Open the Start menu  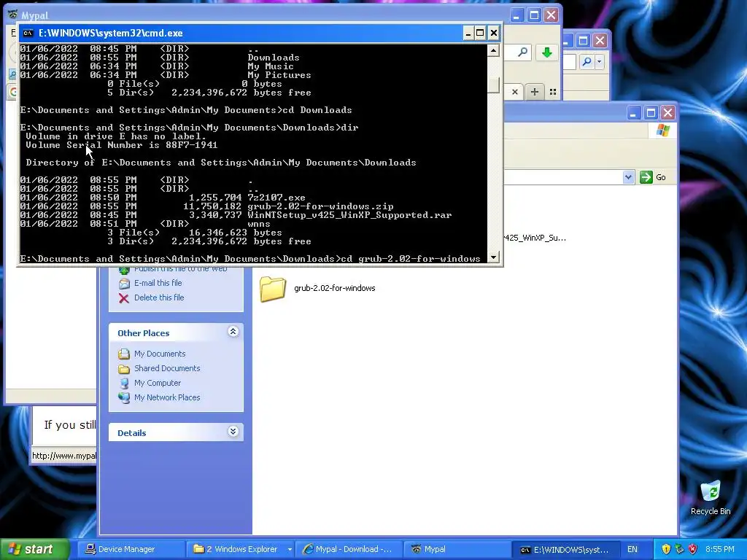pos(35,550)
